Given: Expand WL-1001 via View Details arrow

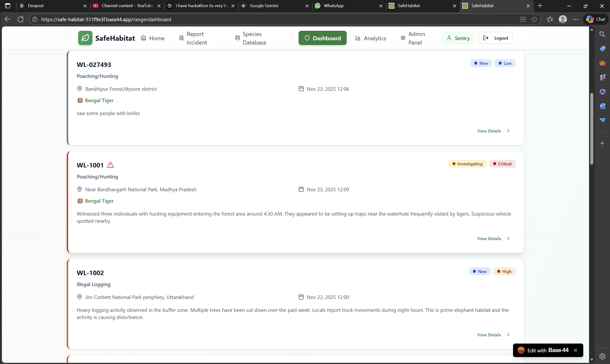Looking at the screenshot, I should (x=508, y=239).
